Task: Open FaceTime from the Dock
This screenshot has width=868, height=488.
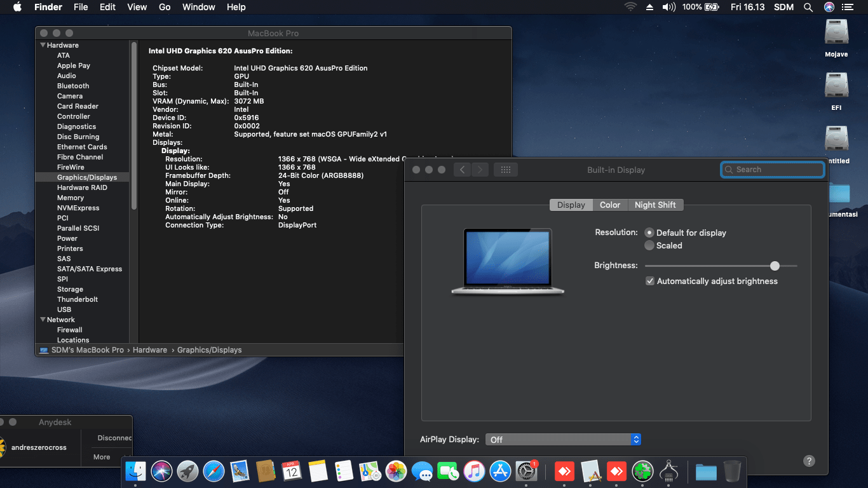Action: click(x=448, y=471)
